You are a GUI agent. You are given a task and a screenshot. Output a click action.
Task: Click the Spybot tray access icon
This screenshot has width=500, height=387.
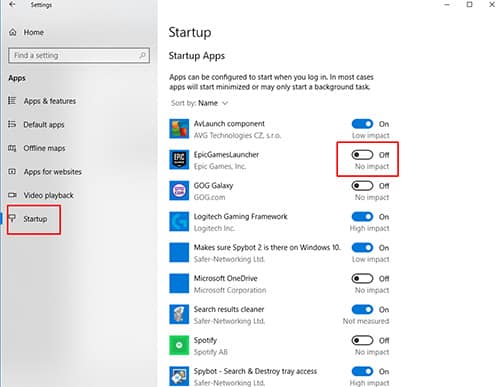click(179, 376)
